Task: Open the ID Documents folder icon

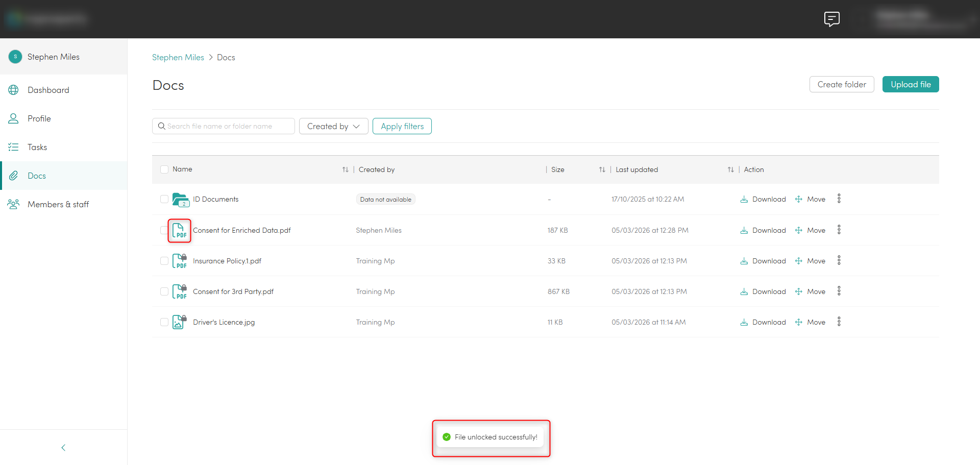Action: coord(181,200)
